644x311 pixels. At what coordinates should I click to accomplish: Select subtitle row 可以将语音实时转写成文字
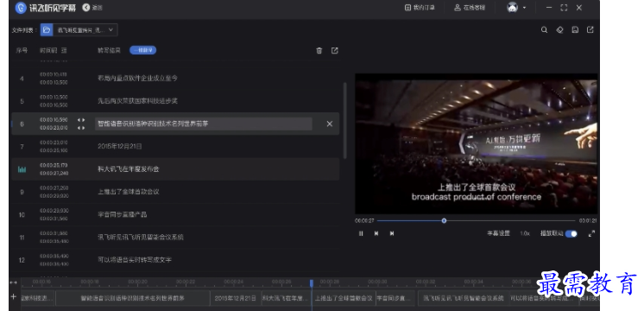(135, 260)
